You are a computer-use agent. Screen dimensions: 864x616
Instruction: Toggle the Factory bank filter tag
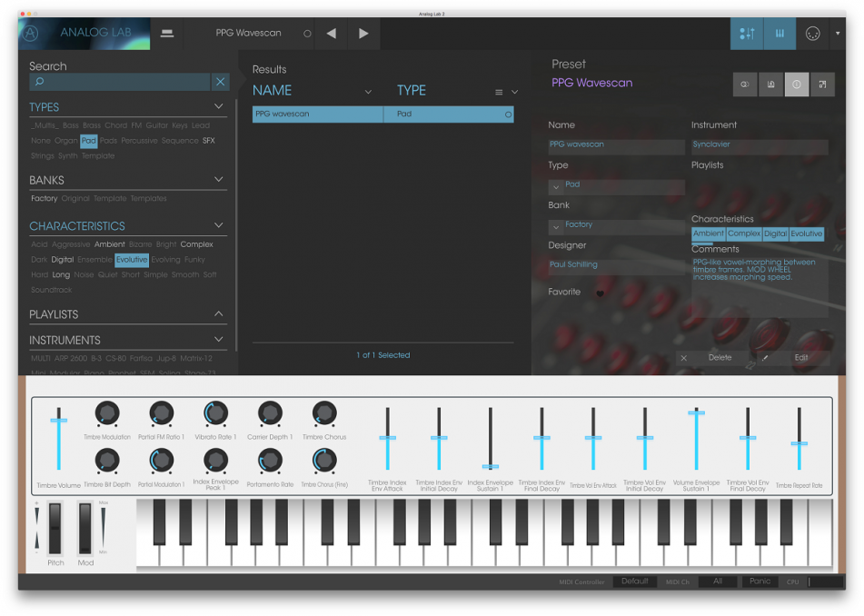tap(45, 198)
